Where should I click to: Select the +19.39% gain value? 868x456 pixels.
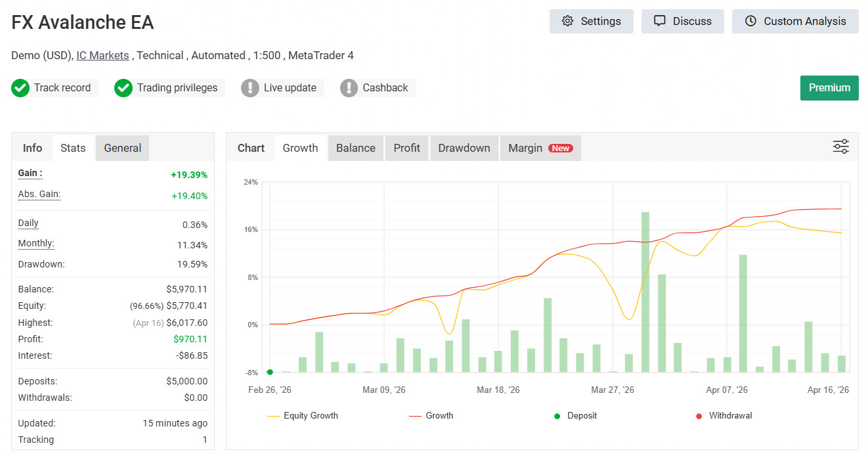[189, 175]
